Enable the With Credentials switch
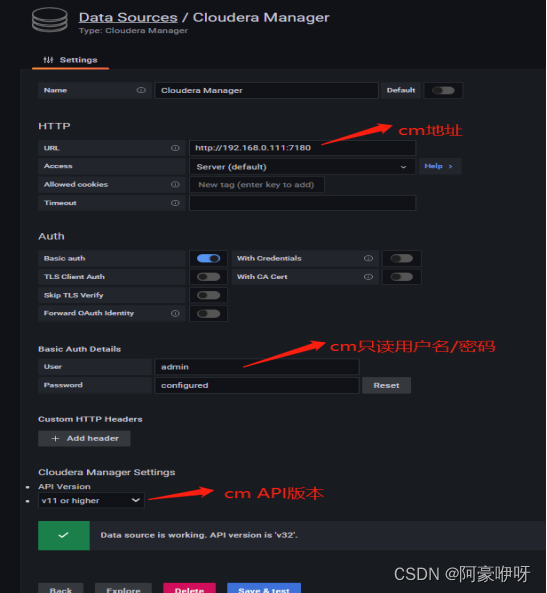 (402, 258)
